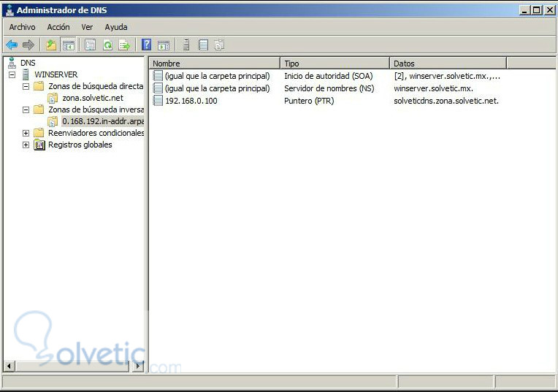Image resolution: width=558 pixels, height=392 pixels.
Task: Click the Zonas de búsqueda inversa folder icon
Action: (39, 109)
